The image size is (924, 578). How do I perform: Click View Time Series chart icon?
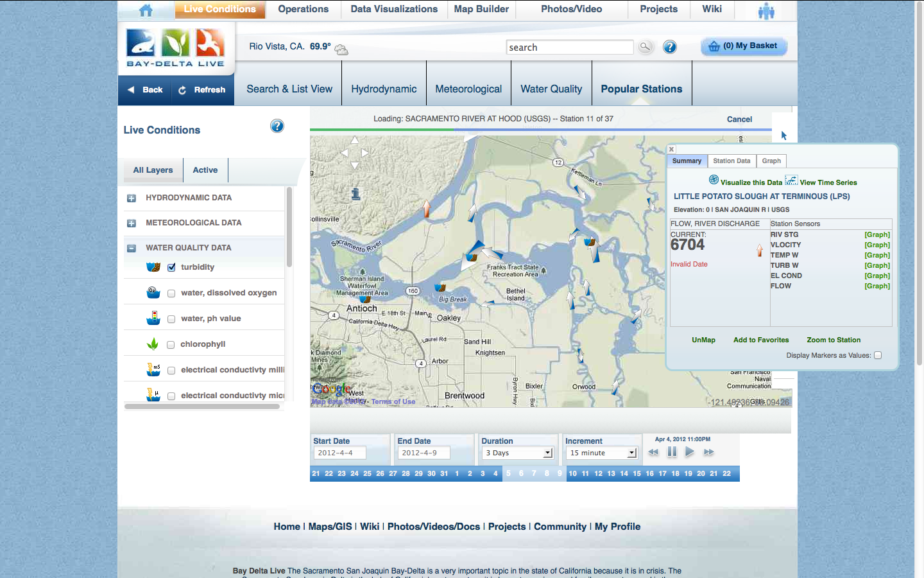(791, 180)
